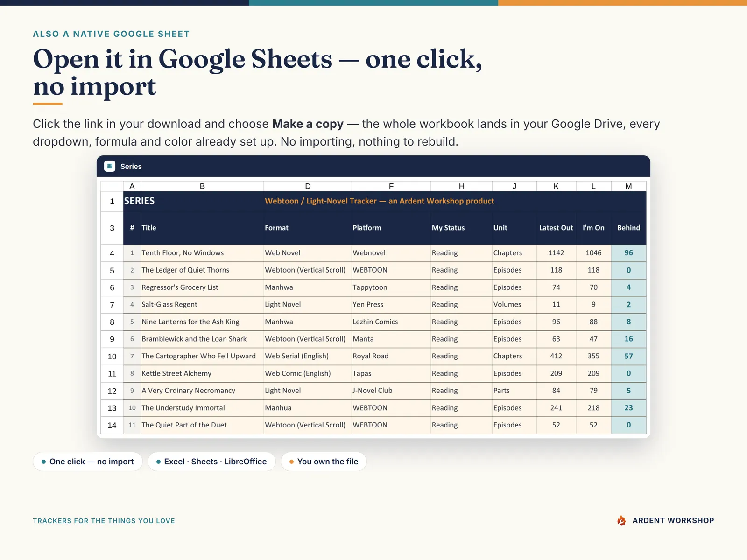Click the Web Serial (English) format cell
This screenshot has width=747, height=560.
pos(308,356)
